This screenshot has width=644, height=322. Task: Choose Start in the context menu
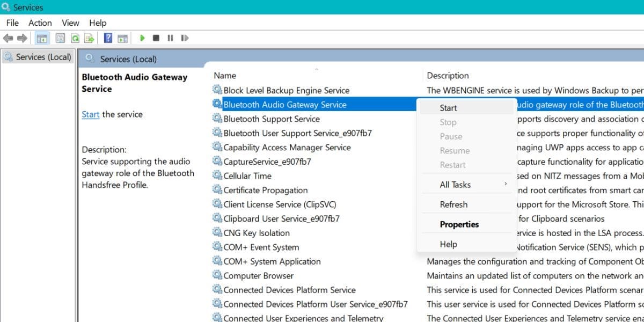(448, 108)
